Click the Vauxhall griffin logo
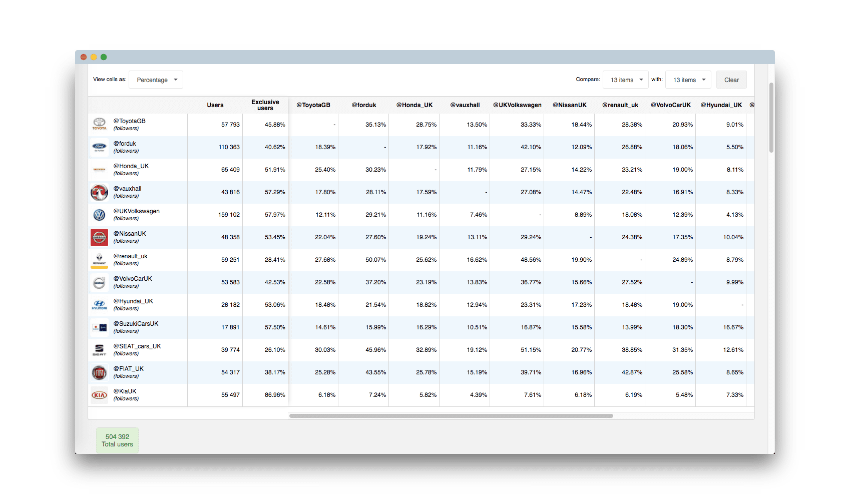 [99, 192]
